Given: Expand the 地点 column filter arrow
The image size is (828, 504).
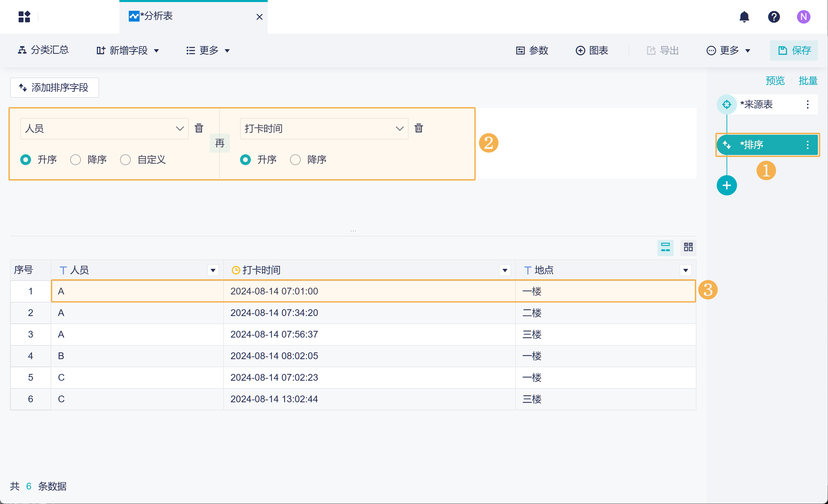Looking at the screenshot, I should (x=685, y=270).
